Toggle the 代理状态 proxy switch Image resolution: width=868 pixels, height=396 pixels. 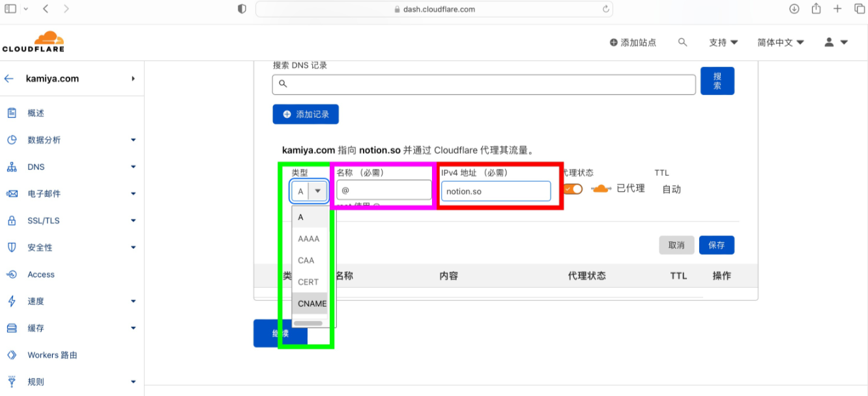(x=573, y=189)
